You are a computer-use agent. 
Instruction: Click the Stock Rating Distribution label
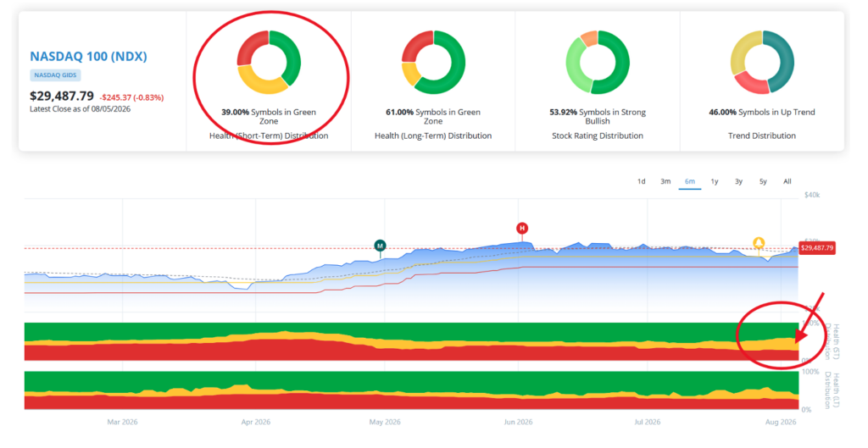tap(598, 136)
